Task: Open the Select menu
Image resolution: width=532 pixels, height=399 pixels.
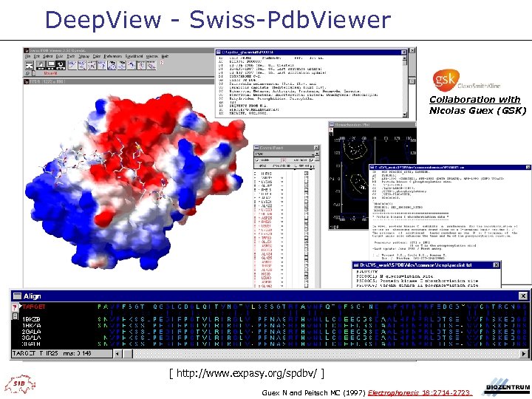Action: [x=48, y=56]
